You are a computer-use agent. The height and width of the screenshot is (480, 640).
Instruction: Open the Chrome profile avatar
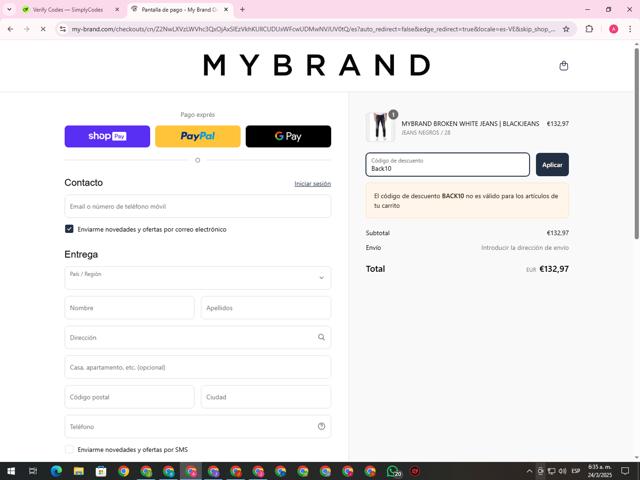613,29
